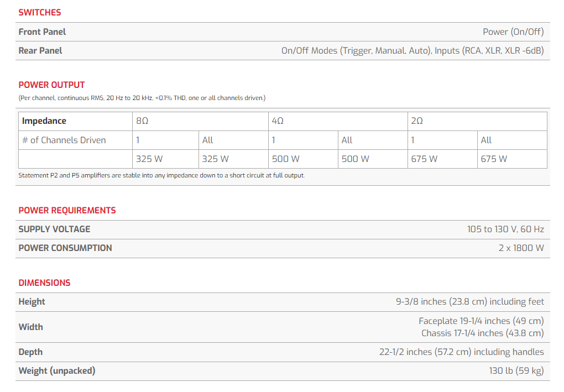
Task: Click the Weight (unpacked) row label
Action: pyautogui.click(x=57, y=371)
